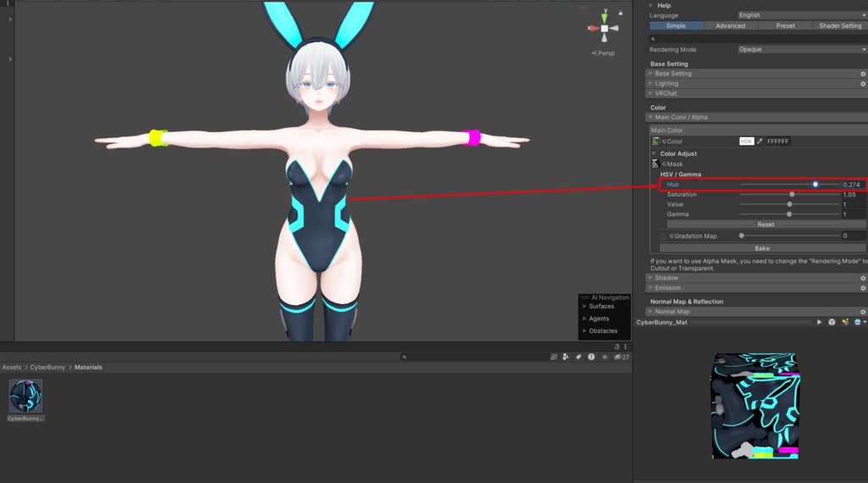Viewport: 868px width, 483px height.
Task: Expand the VRChat foldout
Action: (650, 93)
